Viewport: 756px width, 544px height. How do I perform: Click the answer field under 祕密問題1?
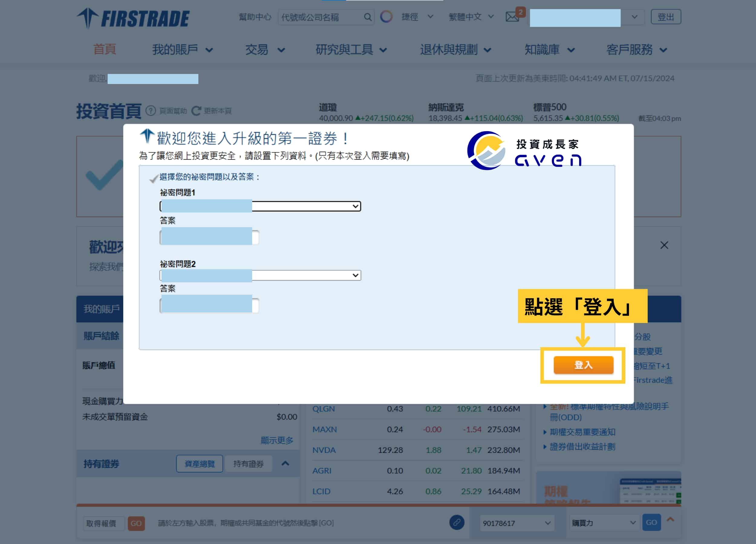(x=209, y=237)
